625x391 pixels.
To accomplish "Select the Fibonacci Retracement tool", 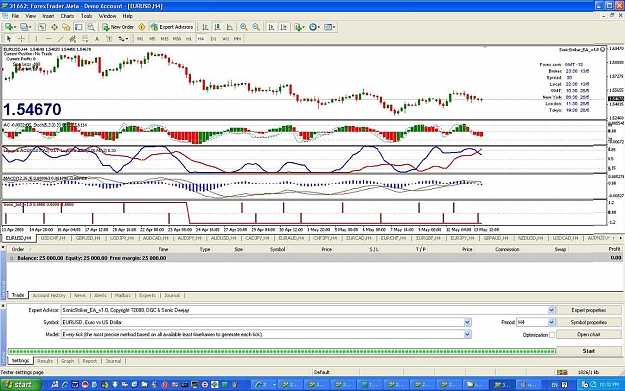I will pos(85,39).
